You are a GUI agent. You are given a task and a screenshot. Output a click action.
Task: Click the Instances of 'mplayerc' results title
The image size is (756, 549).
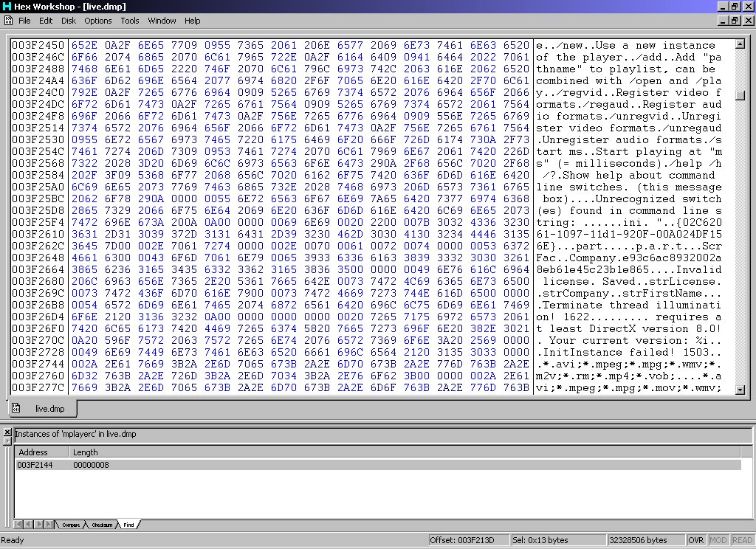[76, 434]
